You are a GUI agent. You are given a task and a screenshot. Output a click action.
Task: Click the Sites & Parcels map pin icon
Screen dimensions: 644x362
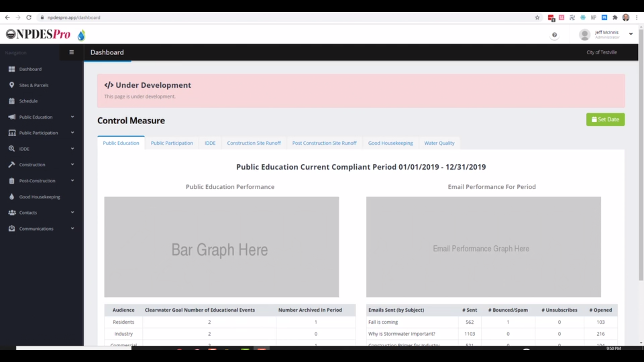click(x=12, y=85)
